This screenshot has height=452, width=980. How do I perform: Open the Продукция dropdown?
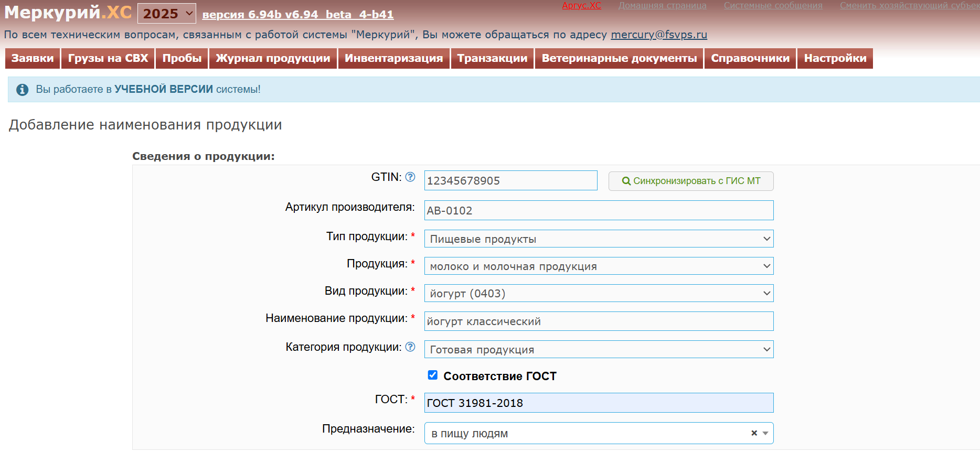pyautogui.click(x=598, y=266)
